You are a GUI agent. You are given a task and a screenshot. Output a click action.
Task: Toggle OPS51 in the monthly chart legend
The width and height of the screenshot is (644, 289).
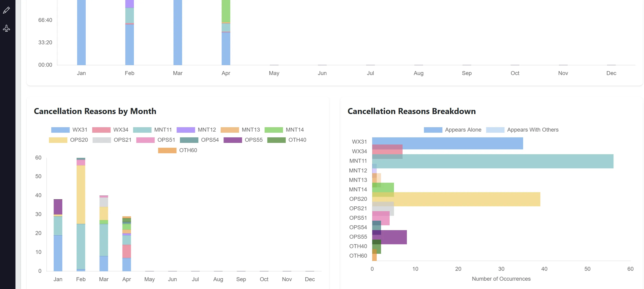(x=145, y=140)
